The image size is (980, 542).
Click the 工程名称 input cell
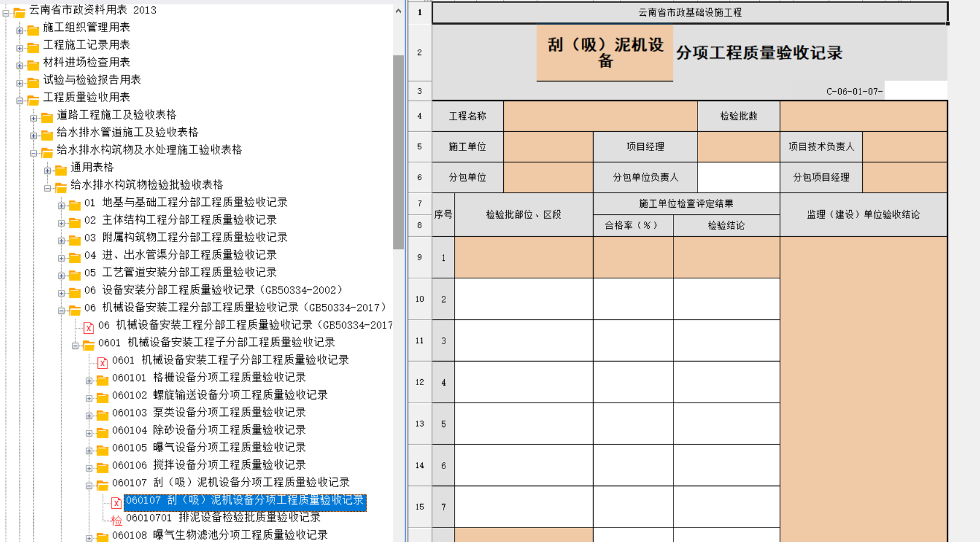click(600, 116)
